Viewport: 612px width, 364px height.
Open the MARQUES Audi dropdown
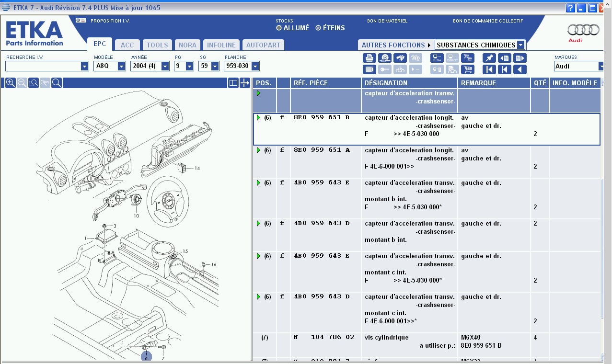pyautogui.click(x=603, y=66)
